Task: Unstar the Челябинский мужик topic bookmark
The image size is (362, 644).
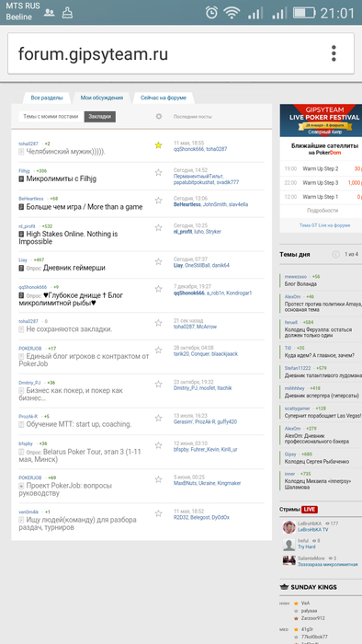Action: (158, 145)
